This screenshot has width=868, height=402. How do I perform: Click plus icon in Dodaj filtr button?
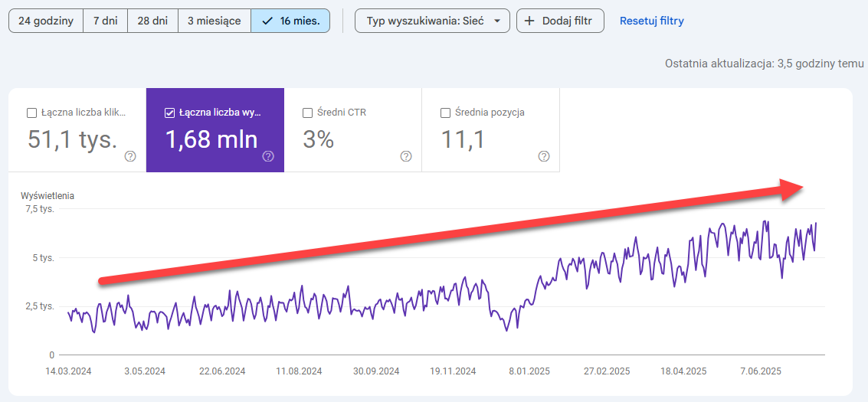coord(529,21)
